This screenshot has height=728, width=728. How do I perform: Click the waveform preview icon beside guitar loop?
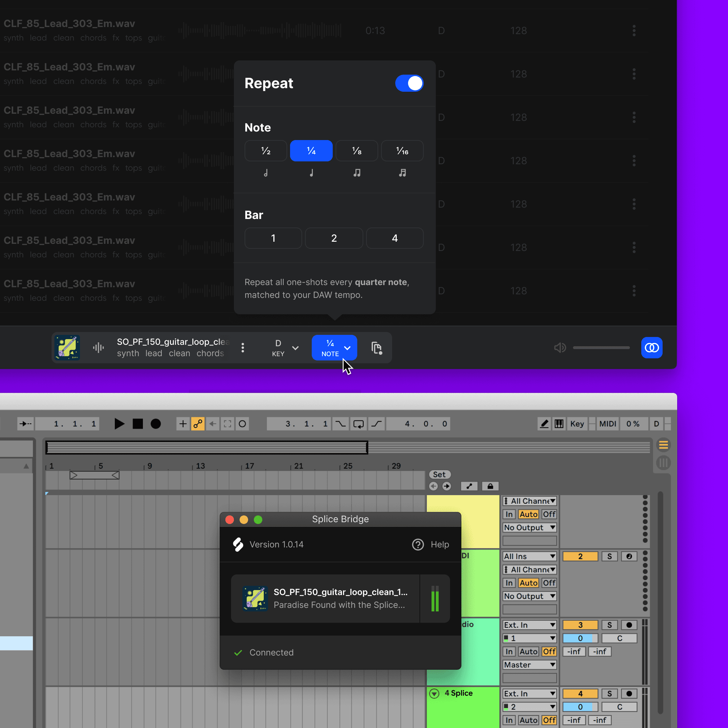pos(98,347)
